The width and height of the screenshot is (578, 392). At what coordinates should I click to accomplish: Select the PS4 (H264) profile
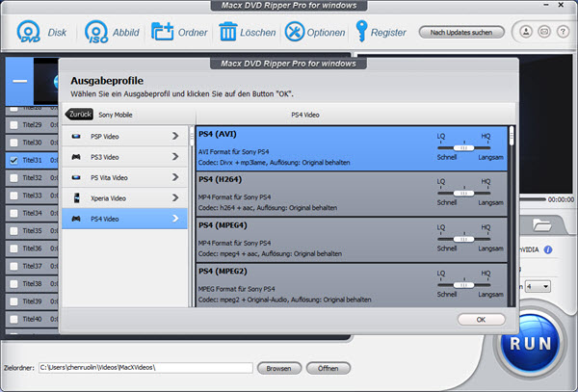(x=352, y=195)
